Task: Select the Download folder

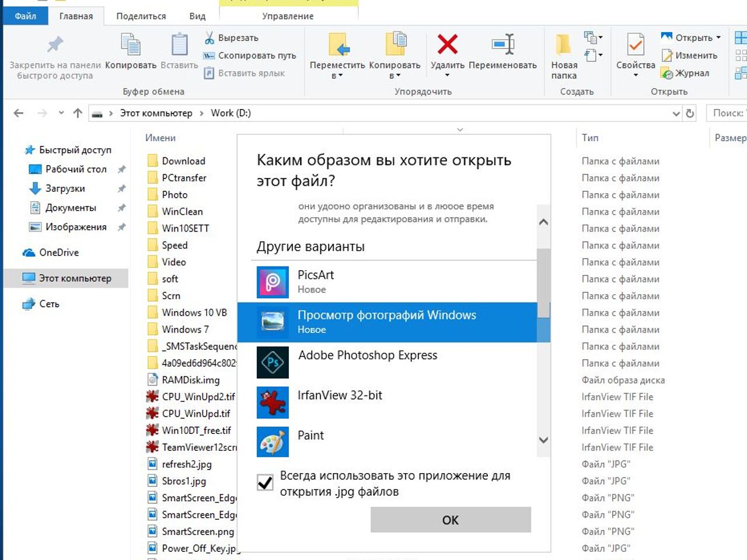Action: coord(183,161)
